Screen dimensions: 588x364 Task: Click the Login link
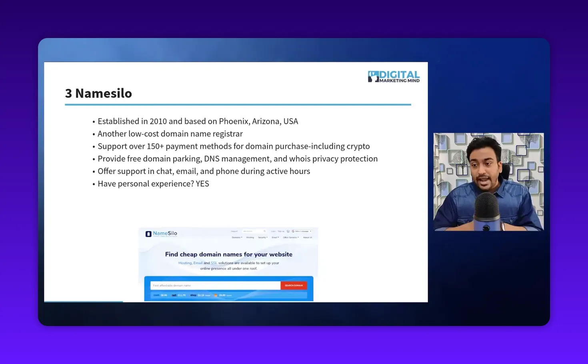[x=273, y=231]
